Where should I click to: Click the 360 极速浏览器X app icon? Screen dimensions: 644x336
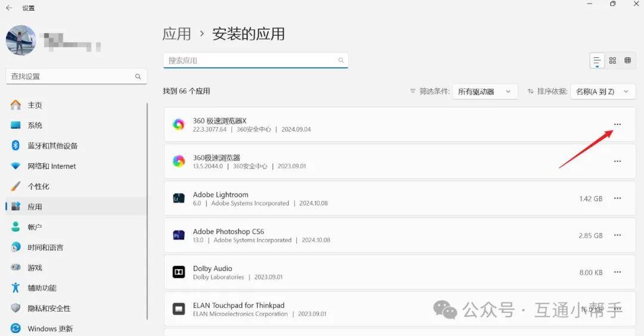[x=179, y=125]
